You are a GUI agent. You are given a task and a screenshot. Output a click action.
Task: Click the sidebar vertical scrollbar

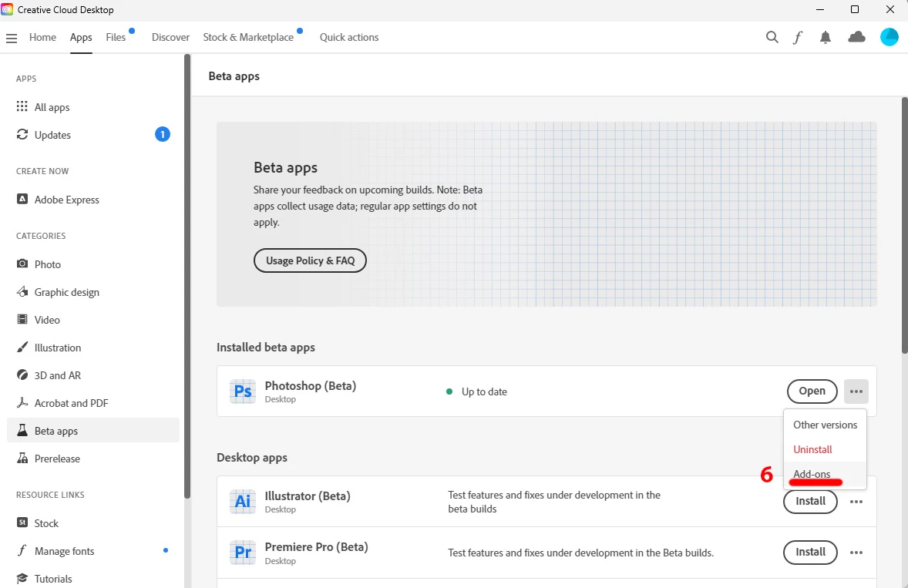tap(187, 276)
